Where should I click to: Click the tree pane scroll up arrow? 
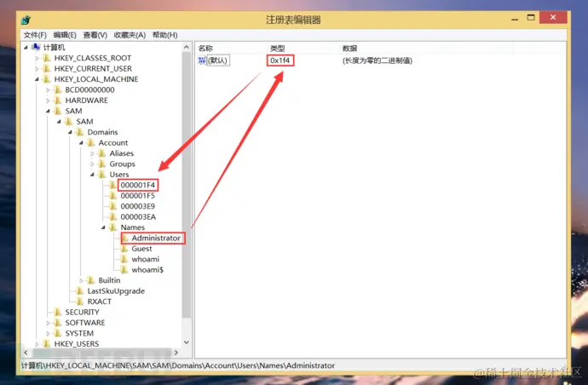pyautogui.click(x=187, y=47)
